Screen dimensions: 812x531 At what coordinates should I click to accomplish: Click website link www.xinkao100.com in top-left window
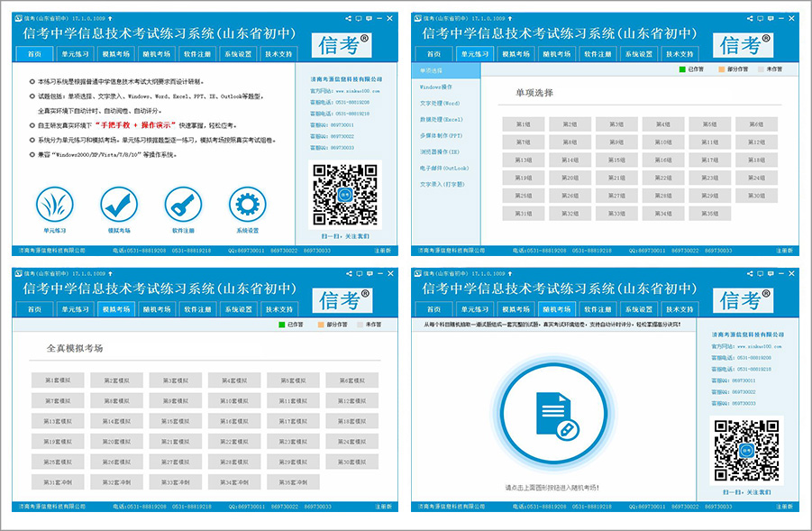[359, 91]
